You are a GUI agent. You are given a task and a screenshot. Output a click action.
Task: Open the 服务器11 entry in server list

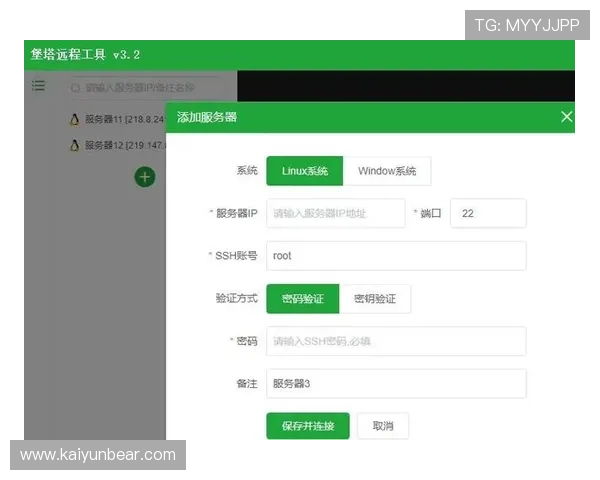tap(117, 119)
